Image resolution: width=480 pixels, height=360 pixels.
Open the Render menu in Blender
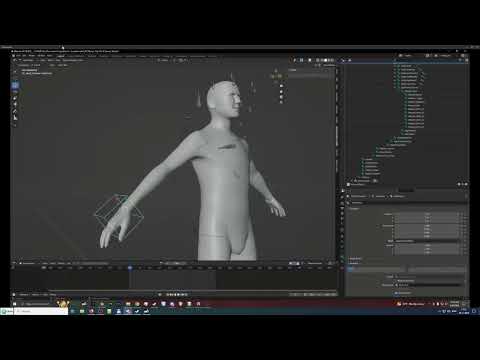point(32,56)
